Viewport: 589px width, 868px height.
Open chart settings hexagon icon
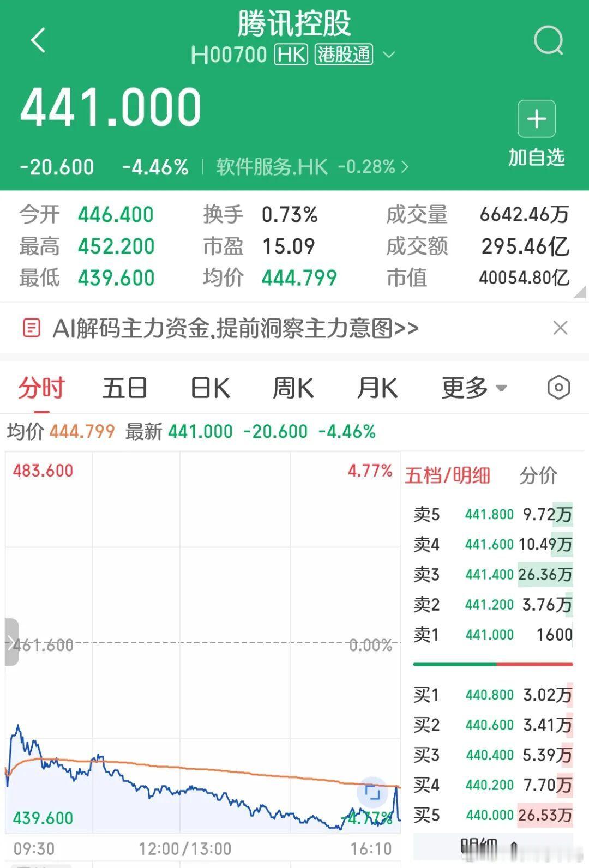[x=558, y=388]
